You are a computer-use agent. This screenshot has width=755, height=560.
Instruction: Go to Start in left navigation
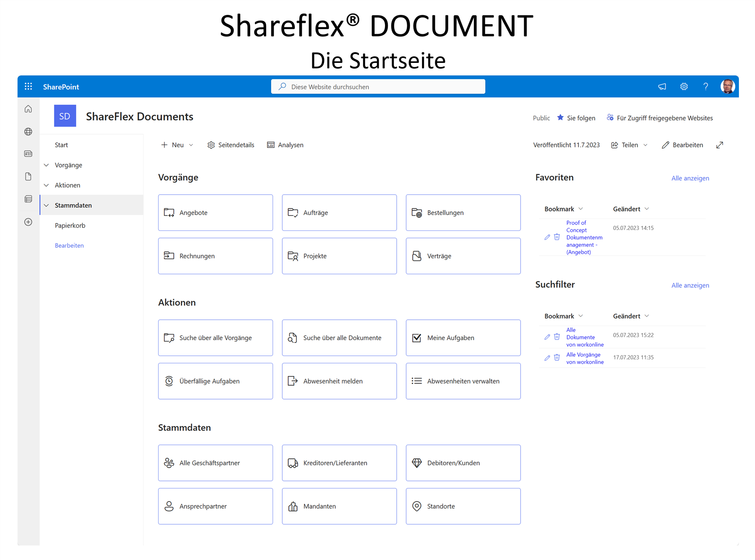[61, 145]
